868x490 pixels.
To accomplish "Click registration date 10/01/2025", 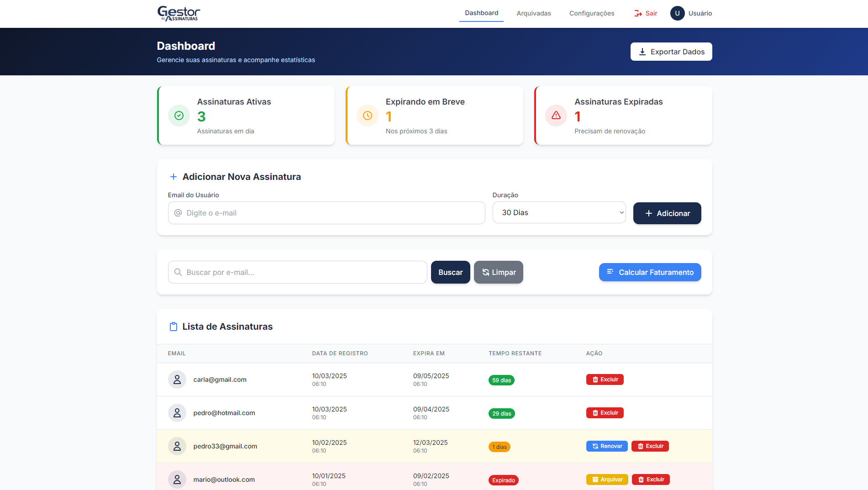I will point(329,476).
